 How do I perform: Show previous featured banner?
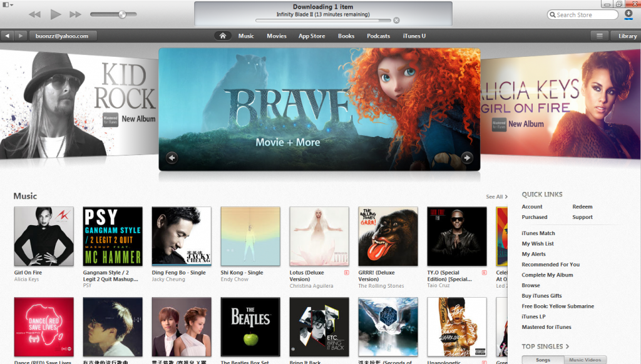coord(172,158)
